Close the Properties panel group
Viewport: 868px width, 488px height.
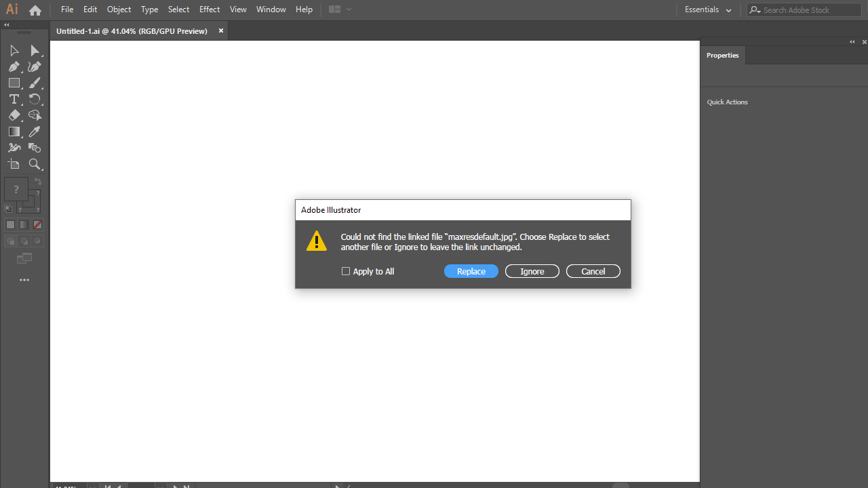863,42
